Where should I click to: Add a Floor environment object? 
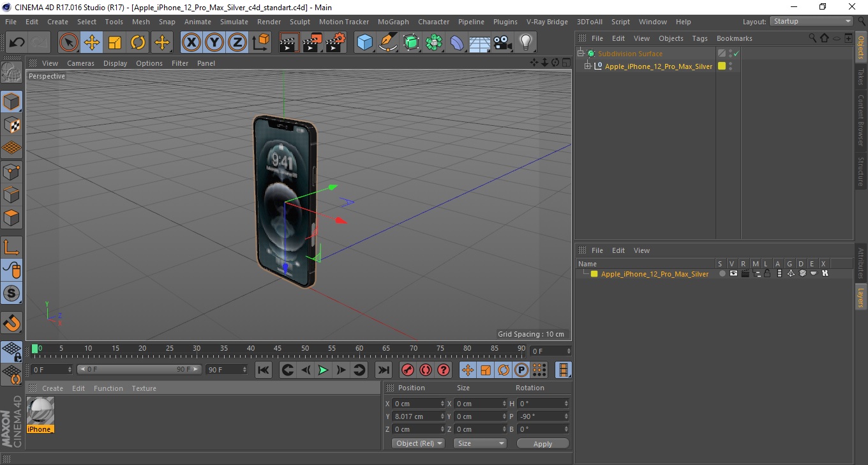[x=479, y=43]
